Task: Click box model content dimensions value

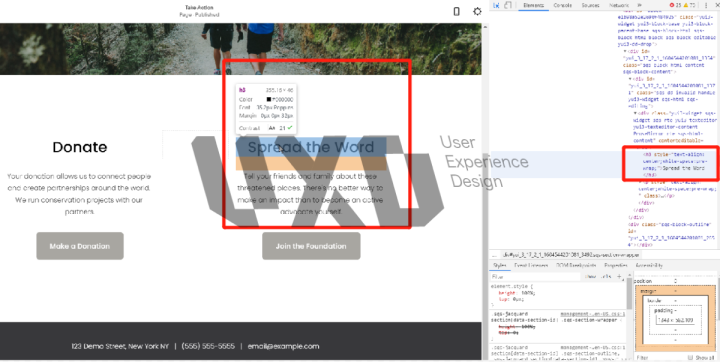Action: click(675, 320)
